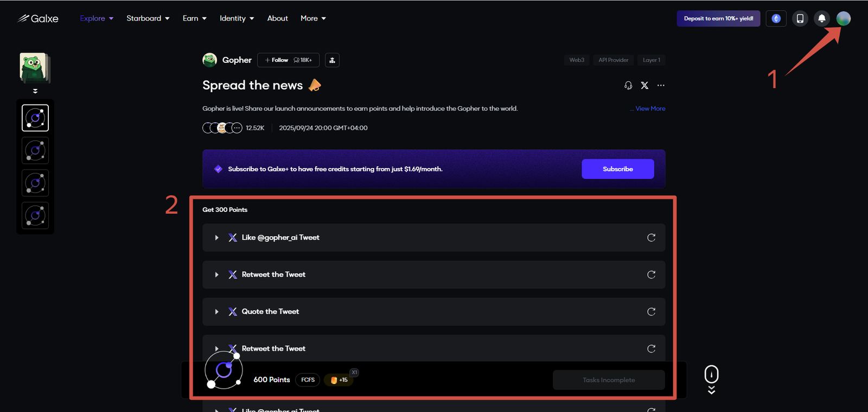Open the three-dot more options menu
Screen dimensions: 868x412
pos(661,86)
